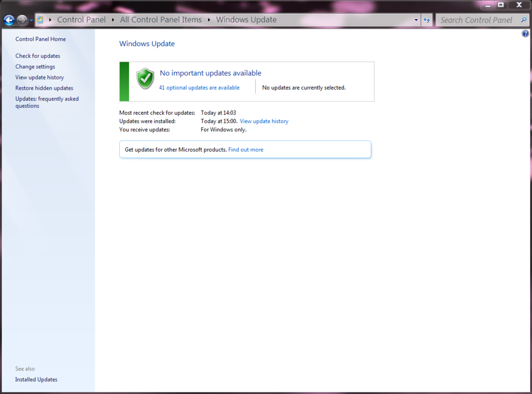
Task: Maximize the Windows Update window
Action: tap(501, 5)
